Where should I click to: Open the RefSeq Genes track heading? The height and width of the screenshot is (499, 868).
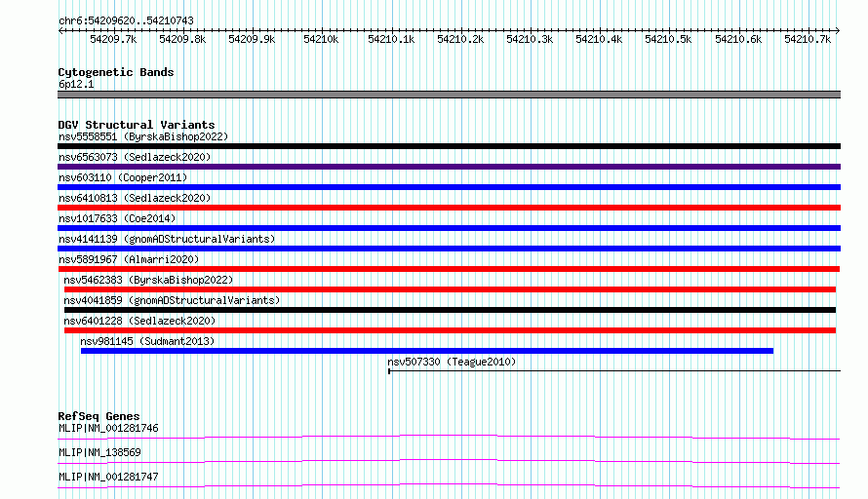click(99, 416)
